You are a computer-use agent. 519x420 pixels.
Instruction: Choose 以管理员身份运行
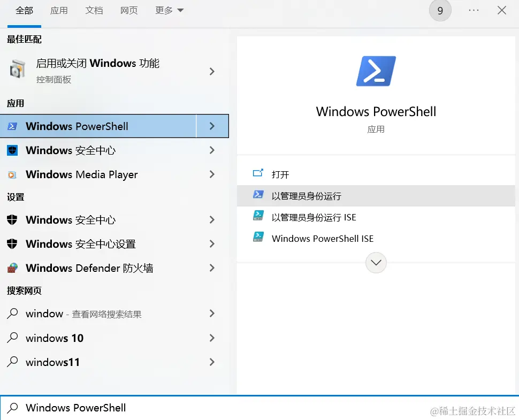[x=376, y=196]
